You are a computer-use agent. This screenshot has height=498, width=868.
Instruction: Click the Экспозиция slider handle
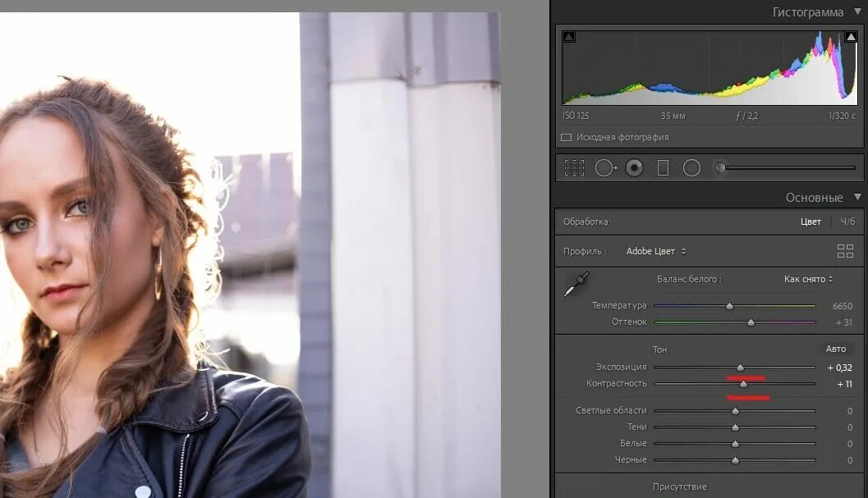[740, 368]
